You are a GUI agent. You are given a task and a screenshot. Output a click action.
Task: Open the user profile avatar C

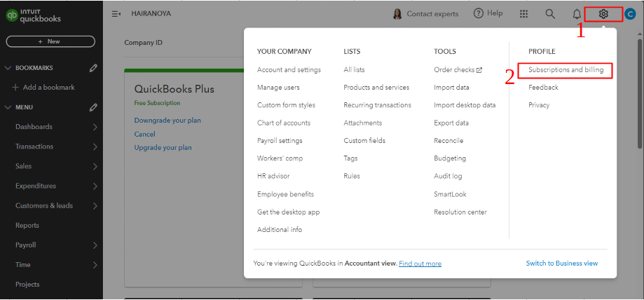[x=629, y=14]
